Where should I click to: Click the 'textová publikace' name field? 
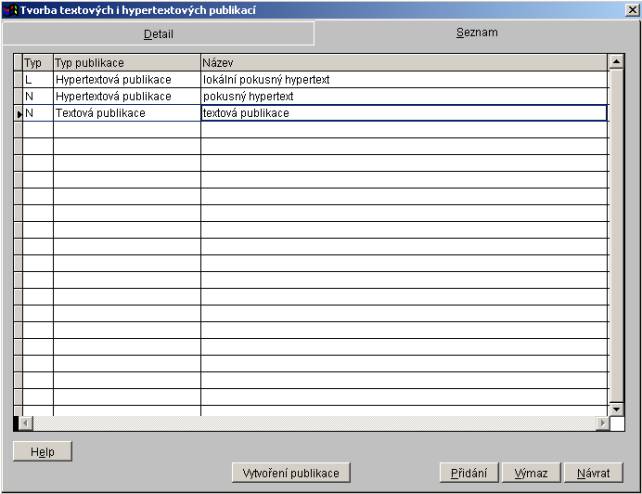(403, 113)
